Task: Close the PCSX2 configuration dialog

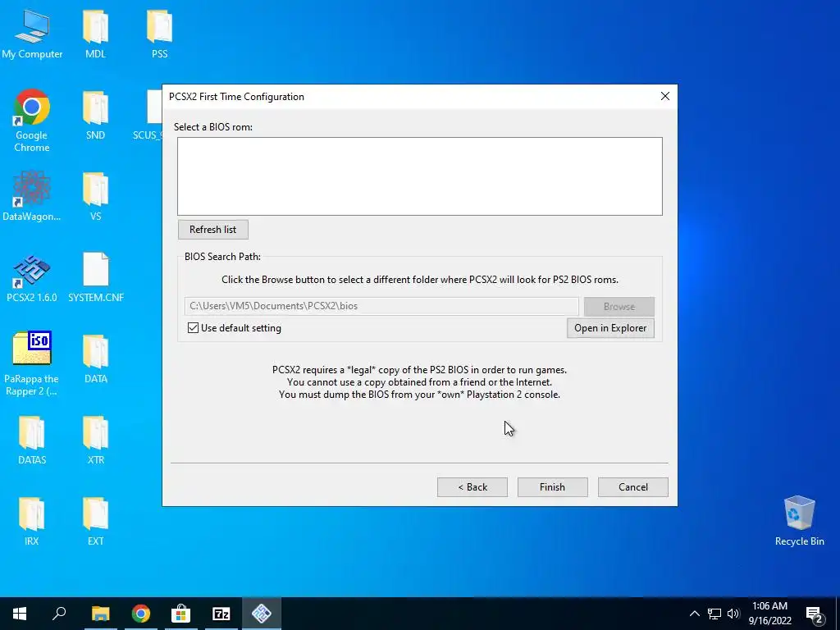Action: click(664, 96)
